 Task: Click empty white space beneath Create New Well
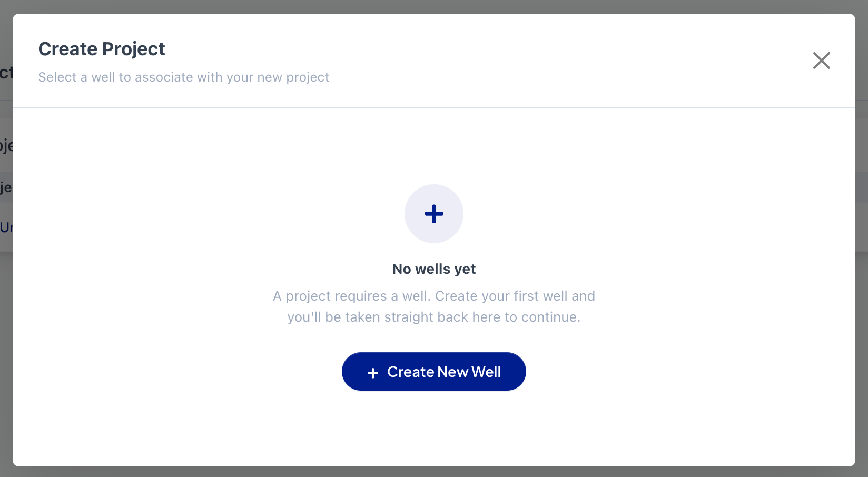click(x=434, y=428)
